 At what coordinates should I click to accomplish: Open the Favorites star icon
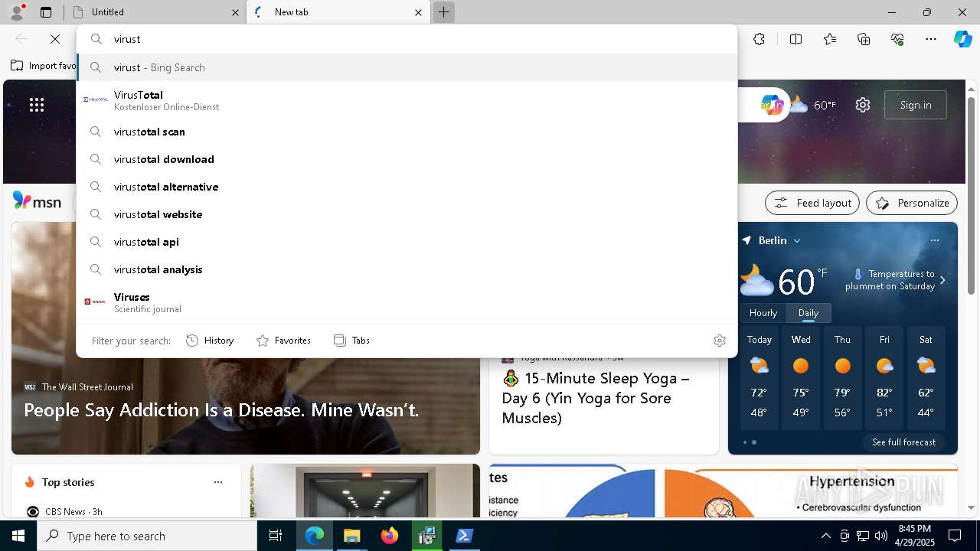coord(830,39)
